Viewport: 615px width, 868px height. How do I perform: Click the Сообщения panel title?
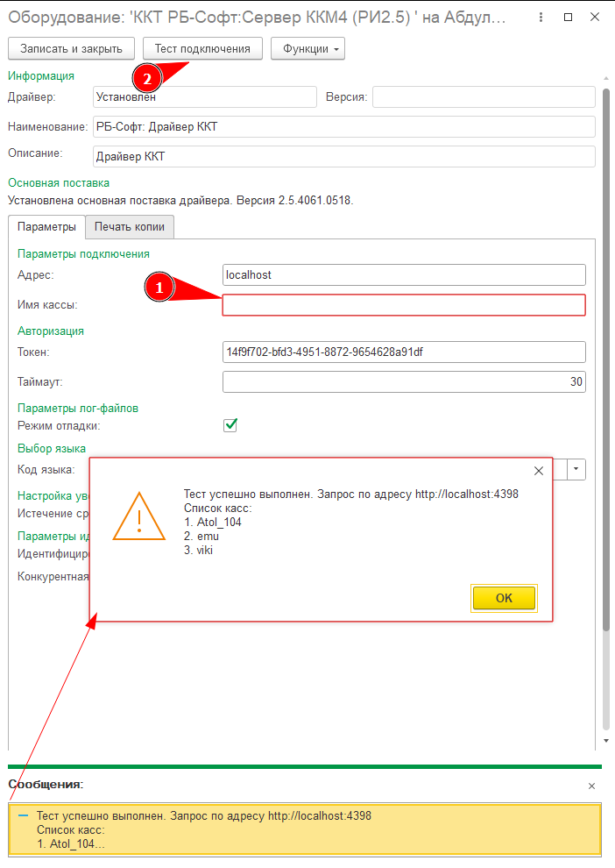click(x=46, y=785)
